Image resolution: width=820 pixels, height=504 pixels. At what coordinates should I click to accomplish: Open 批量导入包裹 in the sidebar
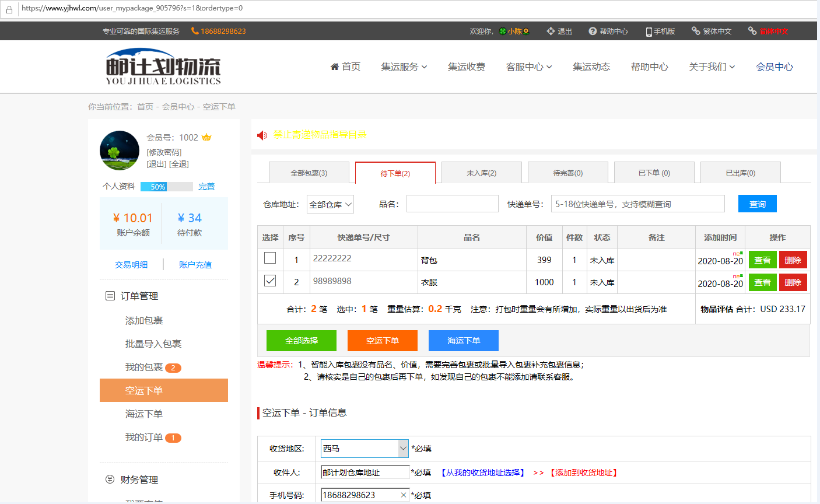pos(153,344)
